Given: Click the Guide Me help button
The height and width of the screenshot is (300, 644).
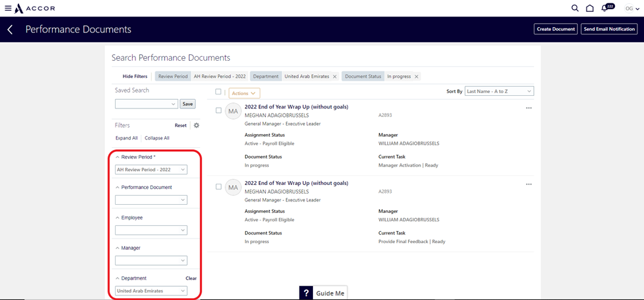Looking at the screenshot, I should coord(323,293).
